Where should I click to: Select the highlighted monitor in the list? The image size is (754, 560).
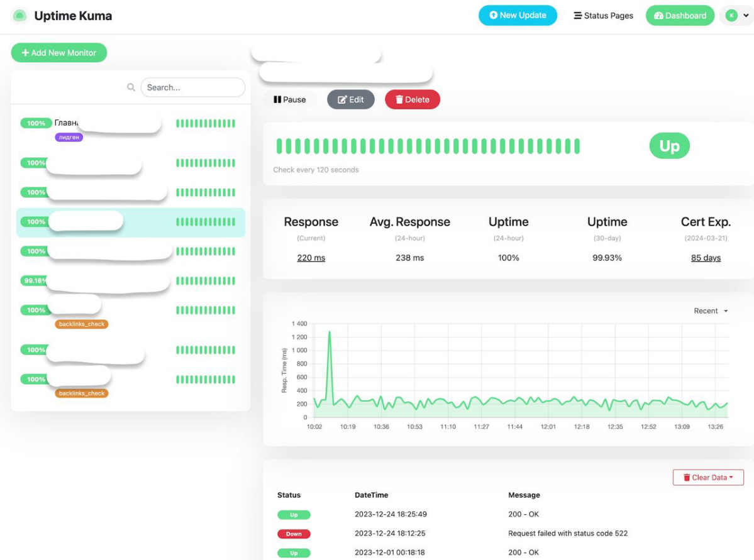[x=130, y=222]
